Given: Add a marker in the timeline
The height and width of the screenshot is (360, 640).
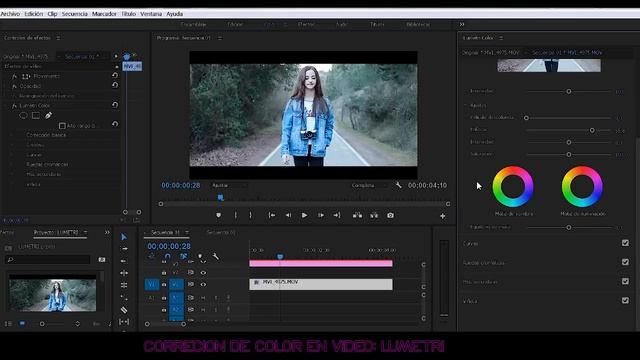Looking at the screenshot, I should (200, 256).
